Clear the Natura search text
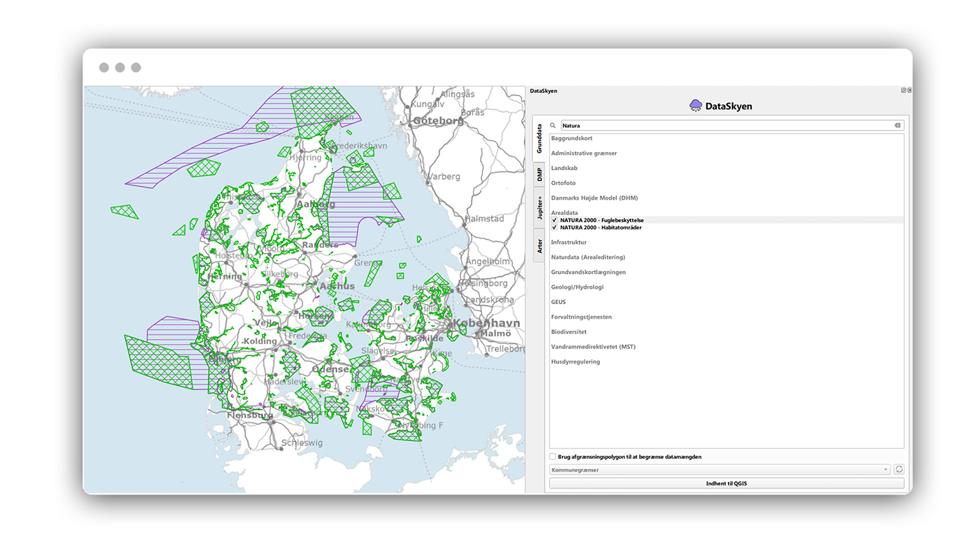The image size is (980, 552). pyautogui.click(x=897, y=125)
